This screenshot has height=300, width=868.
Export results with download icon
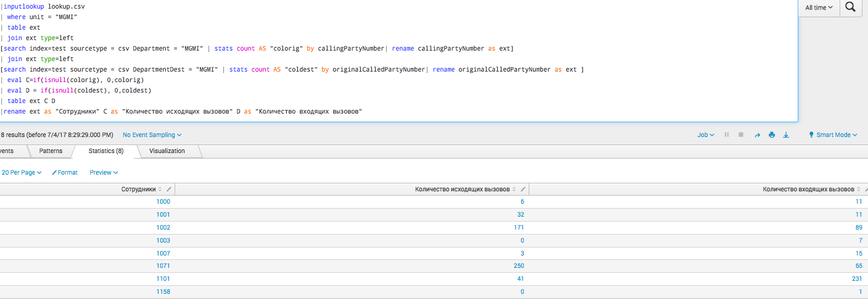pos(786,135)
